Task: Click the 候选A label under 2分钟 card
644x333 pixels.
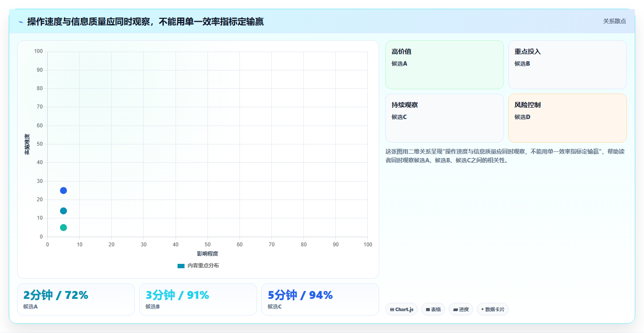Action: [x=30, y=307]
